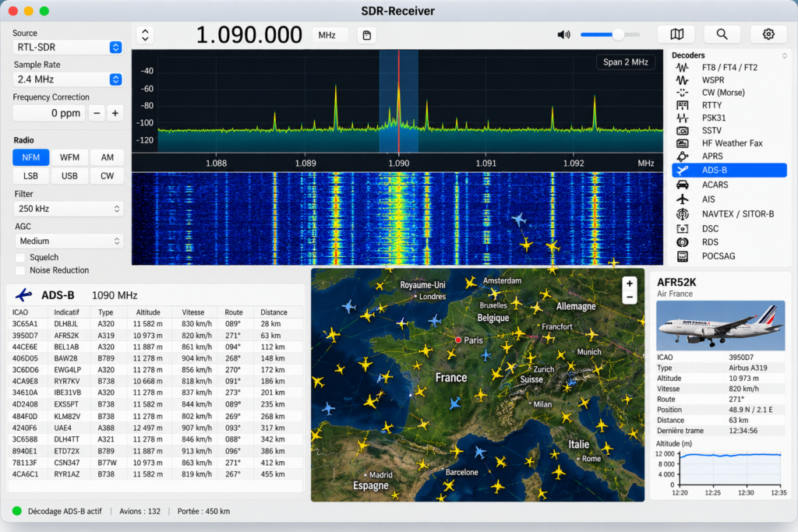Screen dimensions: 798x532
Task: Open the Sample Rate 2.4 MHz dropdown
Action: point(68,79)
